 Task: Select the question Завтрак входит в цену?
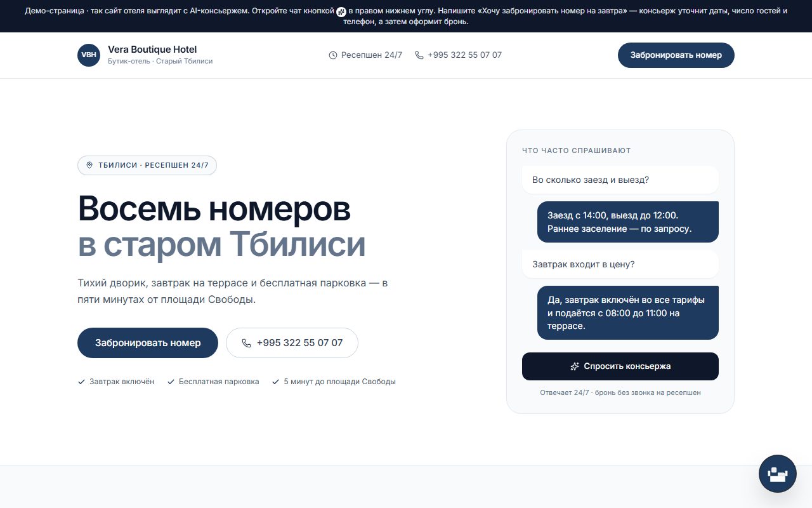tap(620, 264)
